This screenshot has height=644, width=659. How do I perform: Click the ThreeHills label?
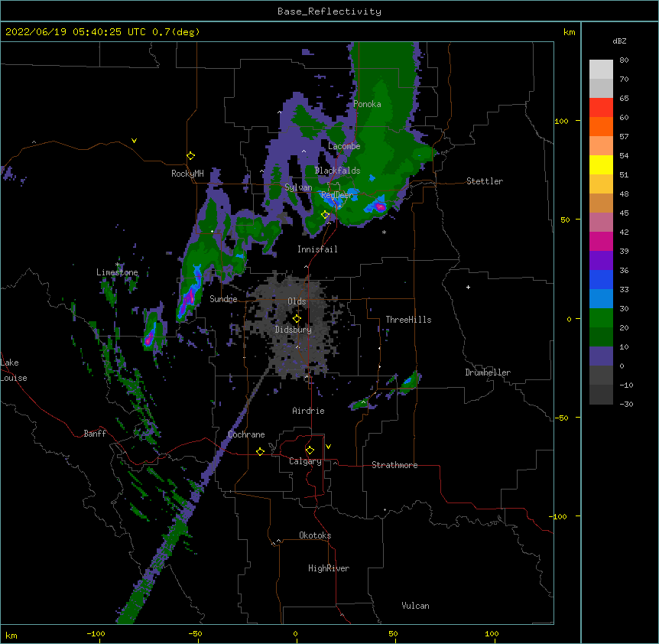click(408, 320)
